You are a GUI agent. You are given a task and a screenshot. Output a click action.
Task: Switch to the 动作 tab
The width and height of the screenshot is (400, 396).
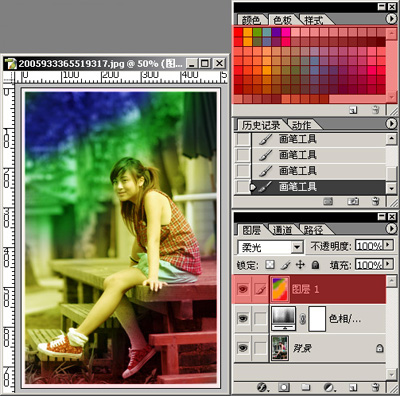point(301,125)
